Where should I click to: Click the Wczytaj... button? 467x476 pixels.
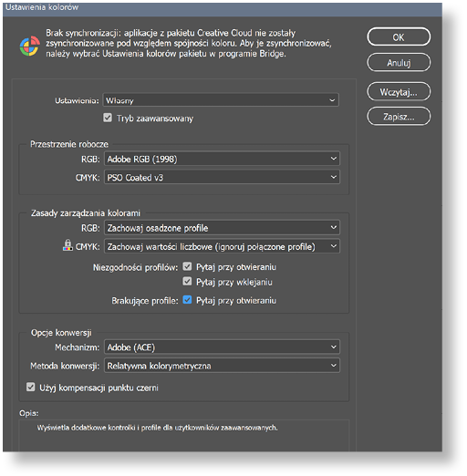[399, 91]
